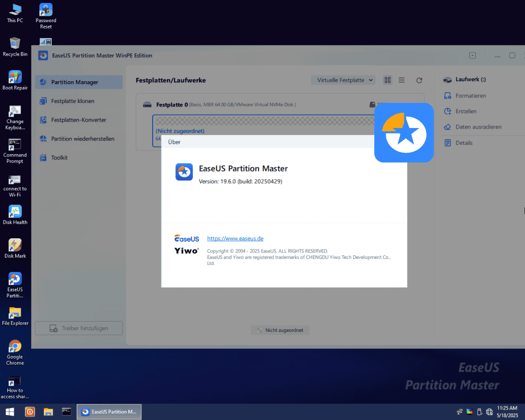Image resolution: width=525 pixels, height=420 pixels.
Task: Launch Google Chrome desktop shortcut
Action: point(15,353)
